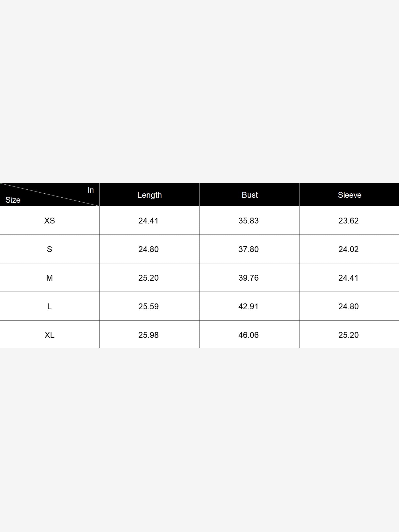This screenshot has height=532, width=399.
Task: Click the L length value 25.59
Action: pyautogui.click(x=148, y=306)
